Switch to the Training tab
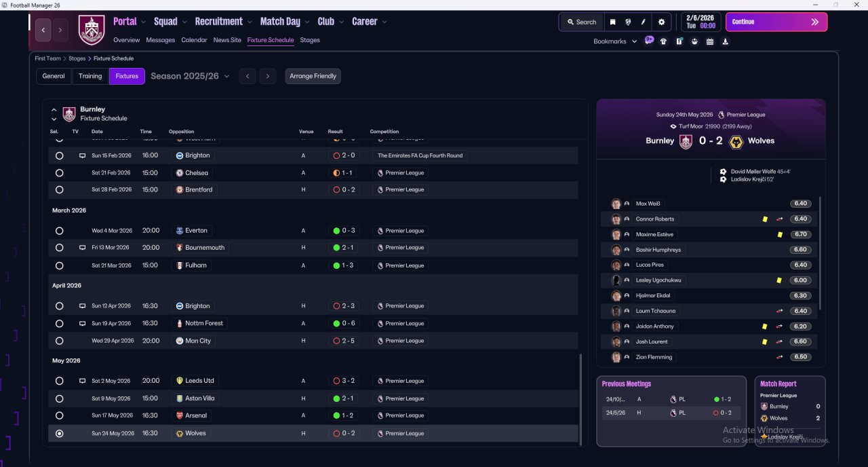 90,76
